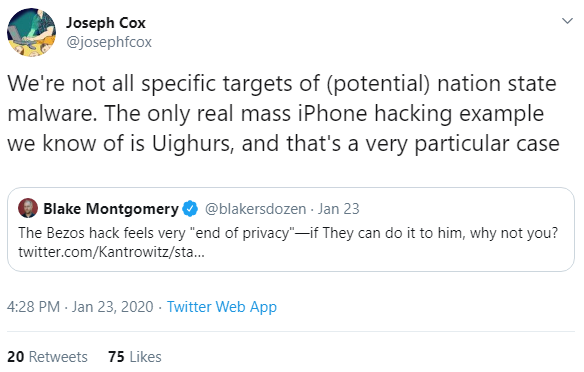
Task: Click the Joseph Cox display name
Action: [x=106, y=23]
